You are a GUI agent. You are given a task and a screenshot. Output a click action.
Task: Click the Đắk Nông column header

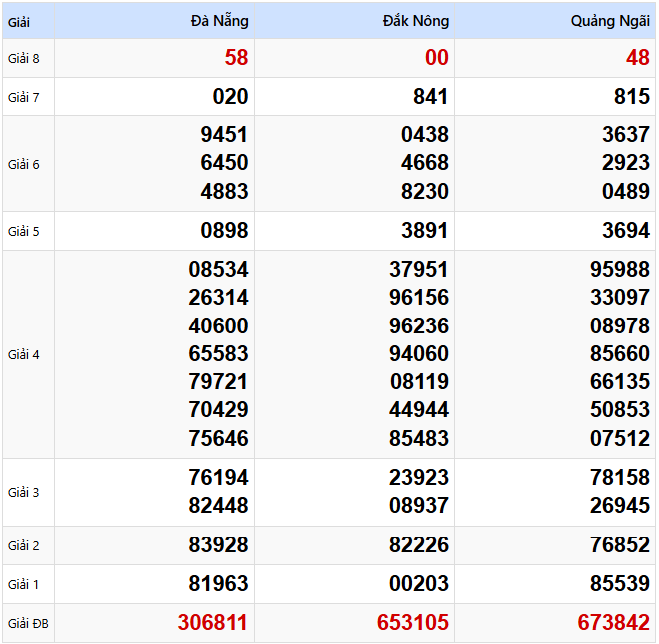[415, 21]
